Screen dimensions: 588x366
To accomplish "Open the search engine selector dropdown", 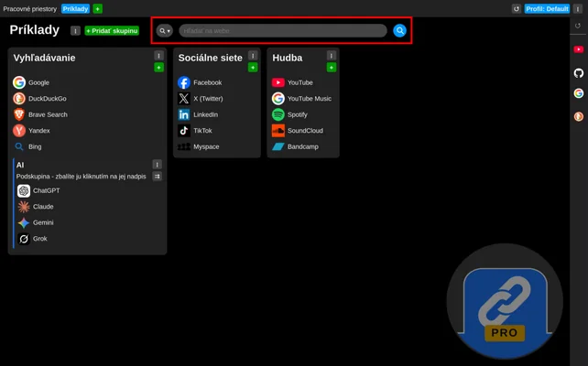I will point(165,31).
